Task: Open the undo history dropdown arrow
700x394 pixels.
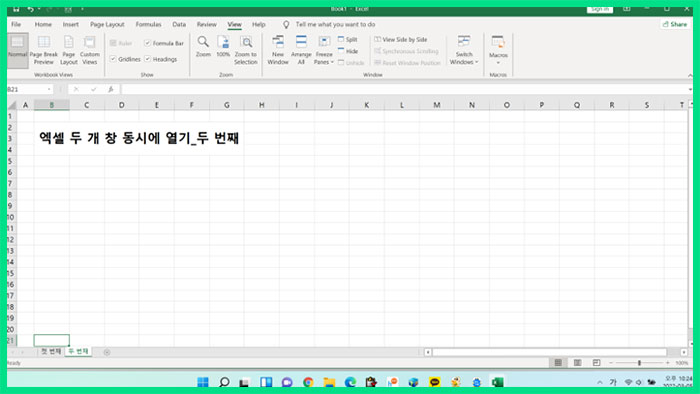Action: pos(39,9)
